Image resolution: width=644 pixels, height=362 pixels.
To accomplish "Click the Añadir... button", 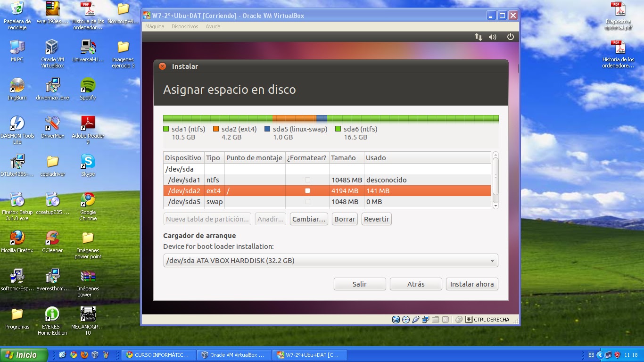I will coord(271,219).
